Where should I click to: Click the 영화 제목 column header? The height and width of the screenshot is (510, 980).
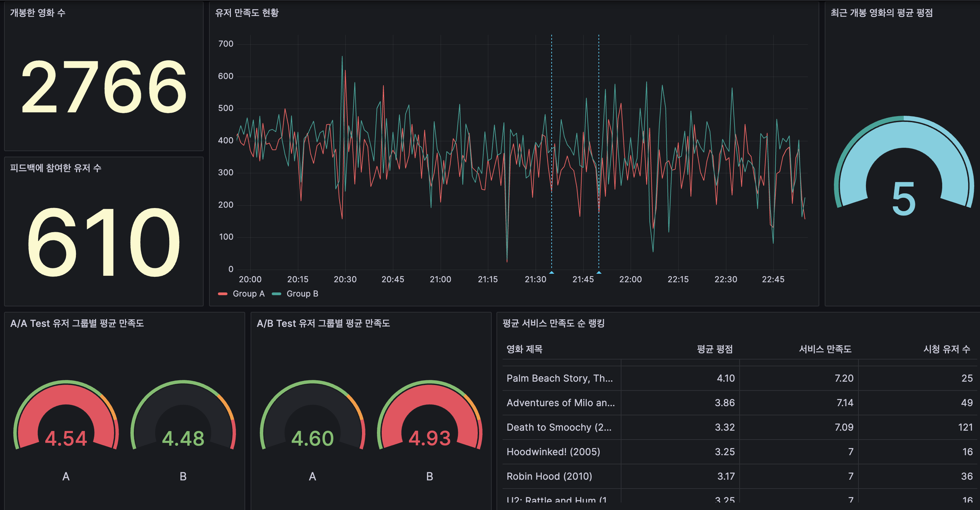click(x=524, y=349)
